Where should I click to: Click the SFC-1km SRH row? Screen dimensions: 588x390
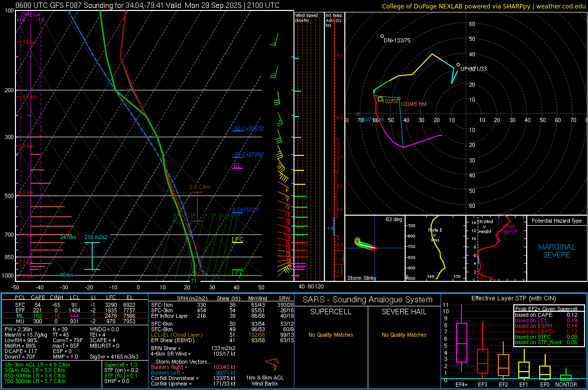(222, 305)
